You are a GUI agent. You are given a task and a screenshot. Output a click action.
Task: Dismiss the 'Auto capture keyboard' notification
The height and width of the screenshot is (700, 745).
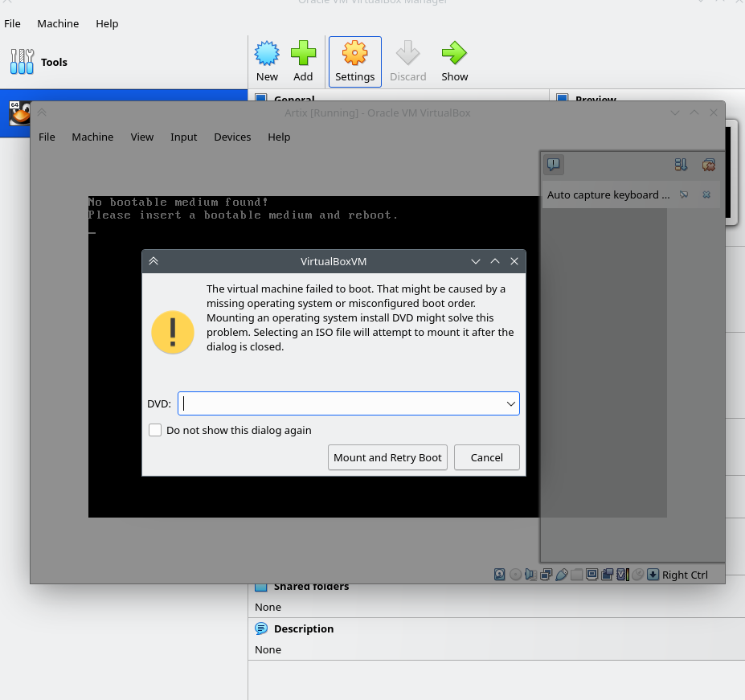click(x=706, y=194)
